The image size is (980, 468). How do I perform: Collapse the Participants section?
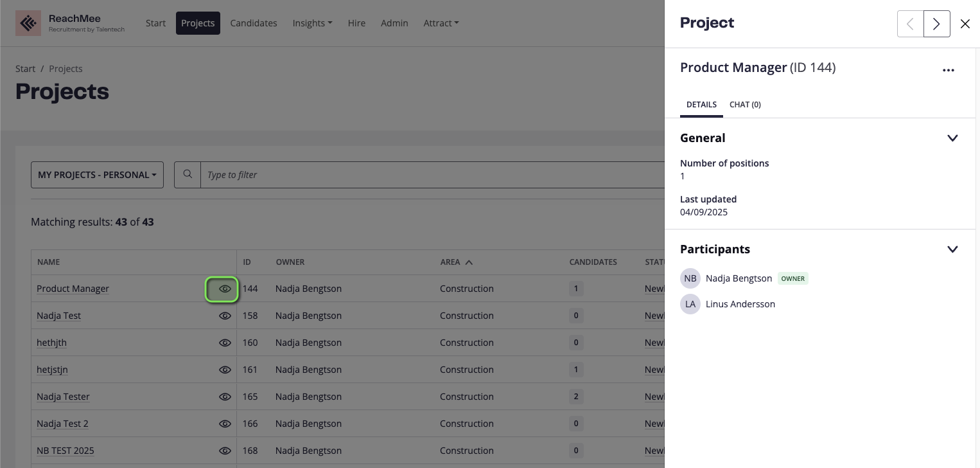coord(952,249)
